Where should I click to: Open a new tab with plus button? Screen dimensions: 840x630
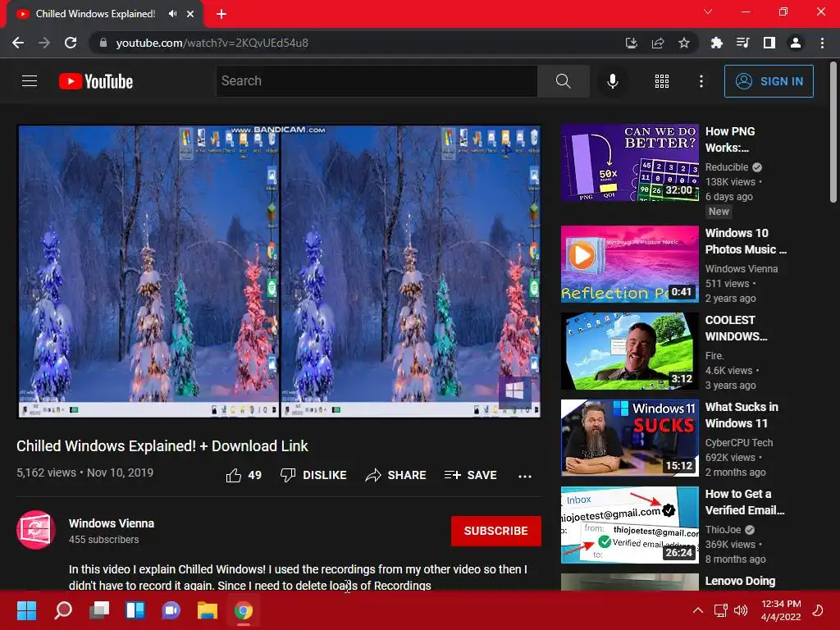(221, 14)
